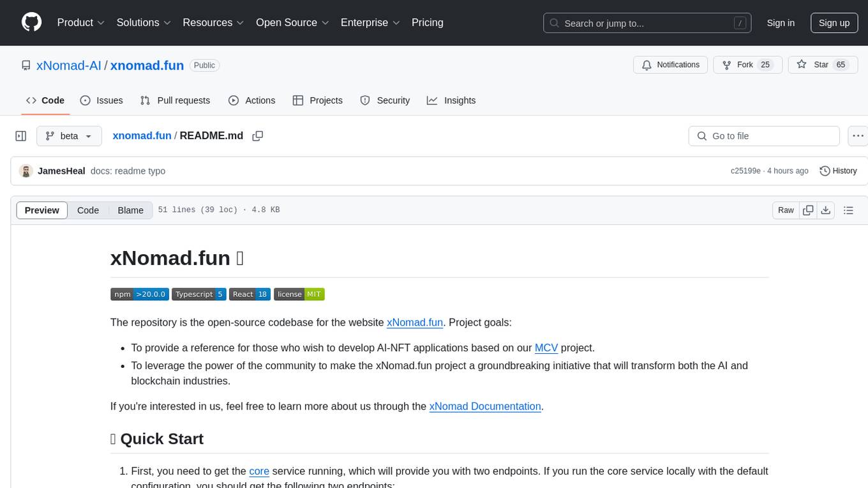Switch to the Security tab
The image size is (868, 488).
385,100
